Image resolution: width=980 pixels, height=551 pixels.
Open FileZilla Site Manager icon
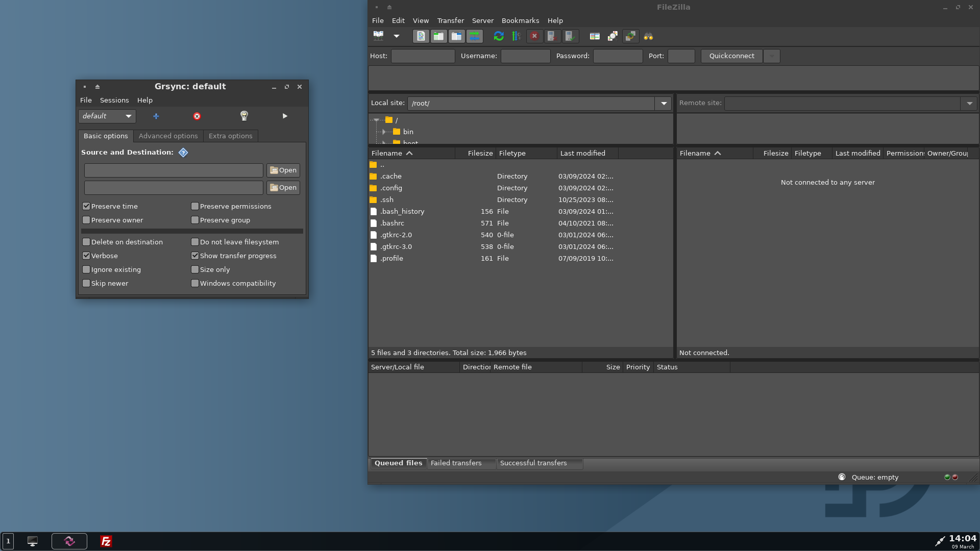[x=378, y=36]
